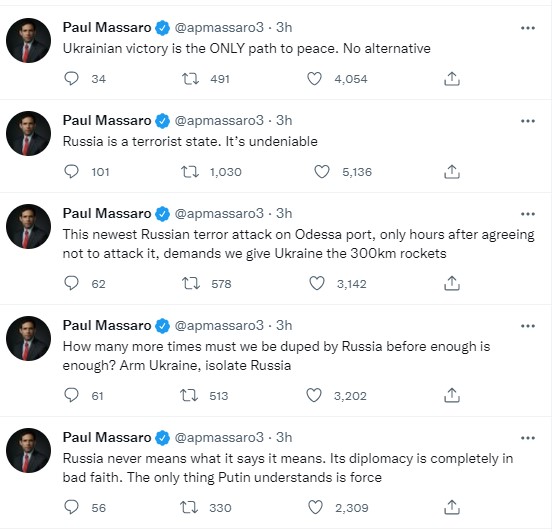The height and width of the screenshot is (532, 552).
Task: Share the 'How many more times' tweet
Action: pos(452,395)
